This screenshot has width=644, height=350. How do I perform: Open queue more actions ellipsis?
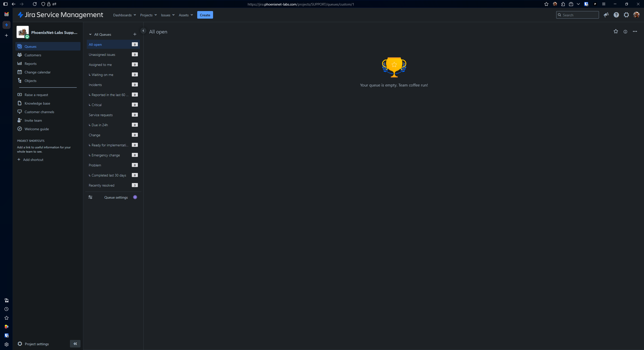point(635,31)
